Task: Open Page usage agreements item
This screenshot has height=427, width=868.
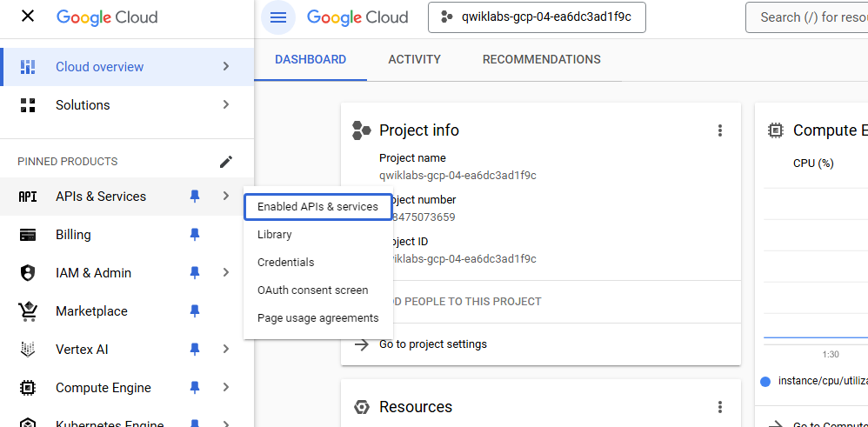Action: [317, 318]
